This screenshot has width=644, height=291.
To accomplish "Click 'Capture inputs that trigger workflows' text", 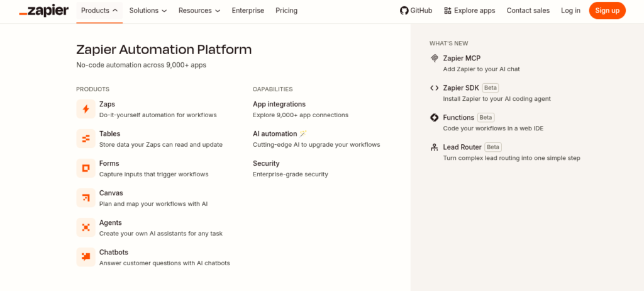I will 154,174.
